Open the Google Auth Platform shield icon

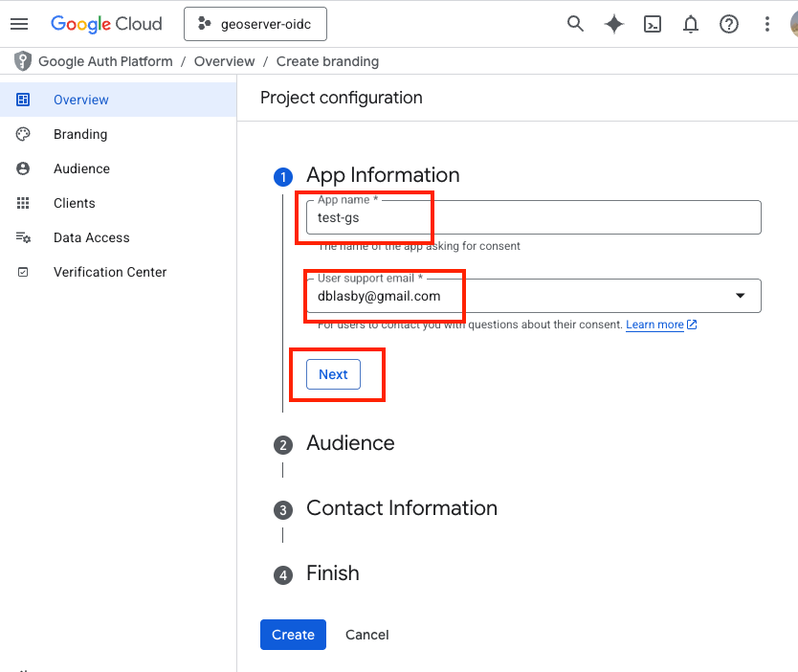[x=21, y=60]
